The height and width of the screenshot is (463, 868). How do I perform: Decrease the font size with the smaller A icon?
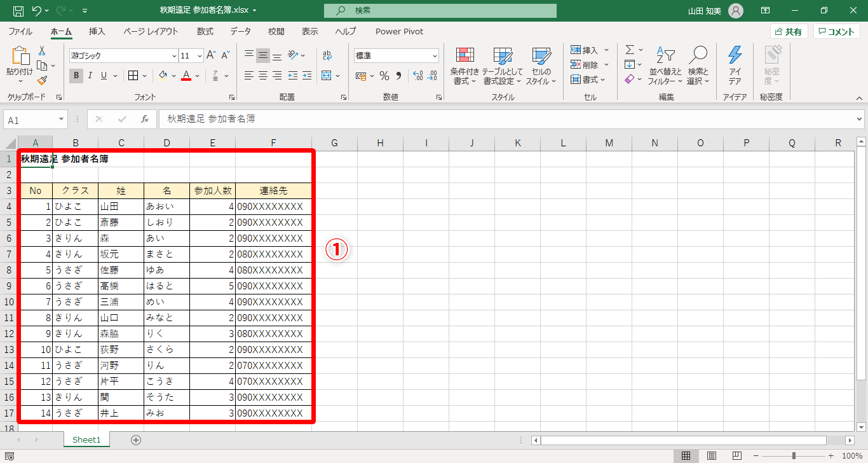(x=226, y=55)
